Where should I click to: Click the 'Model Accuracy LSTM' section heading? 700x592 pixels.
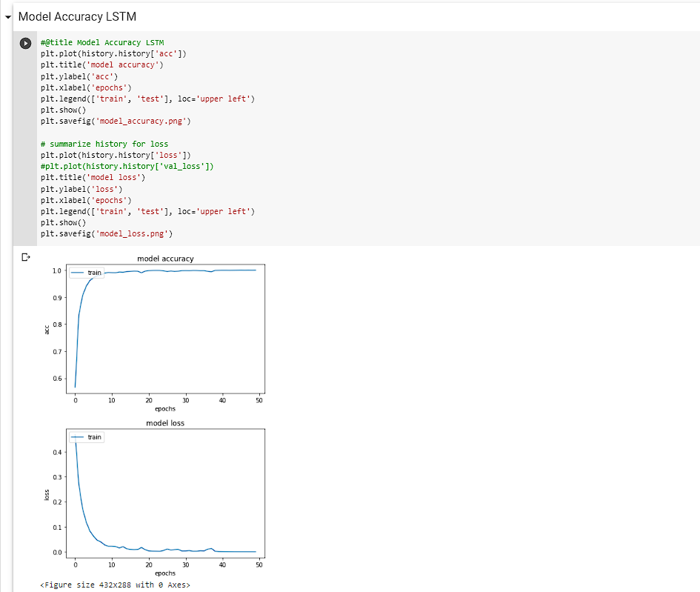pos(77,16)
